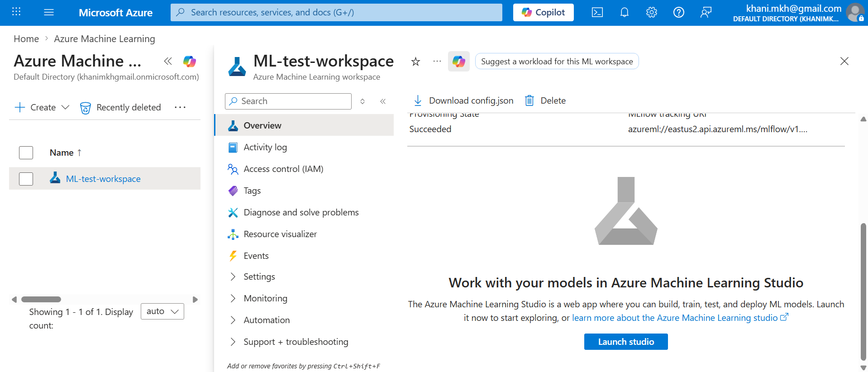Image resolution: width=868 pixels, height=372 pixels.
Task: Click the Launch studio button
Action: 626,342
